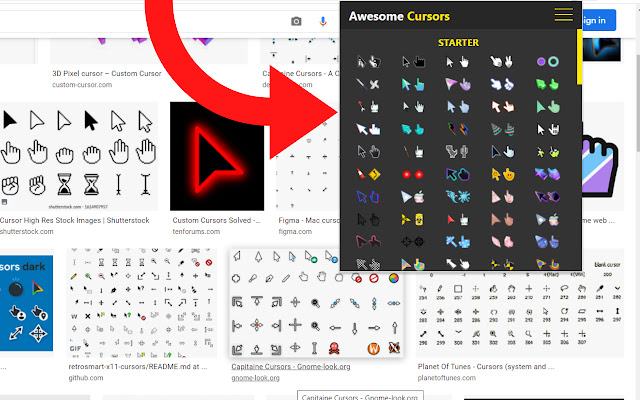
Task: Choose the blue pixel snowflake cursor pack
Action: [x=458, y=242]
